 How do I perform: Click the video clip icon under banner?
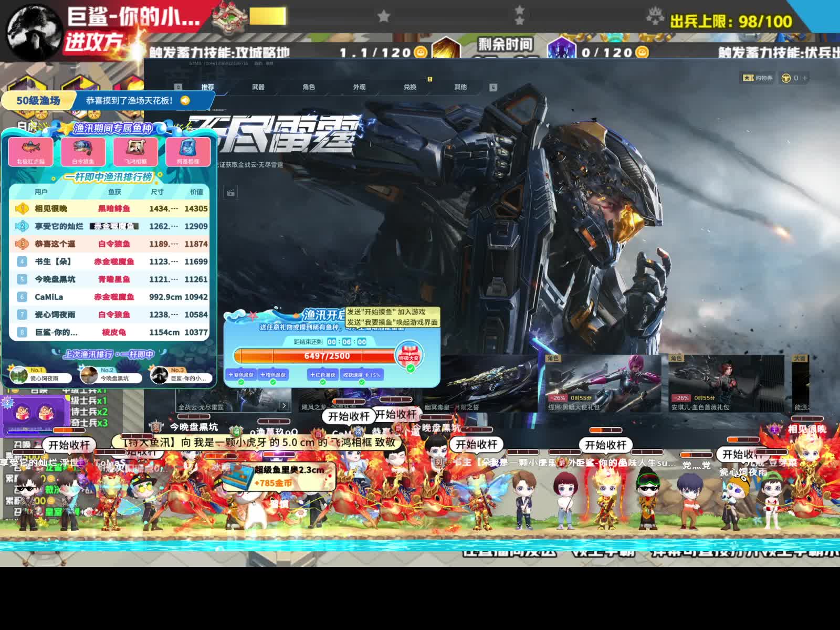point(230,193)
